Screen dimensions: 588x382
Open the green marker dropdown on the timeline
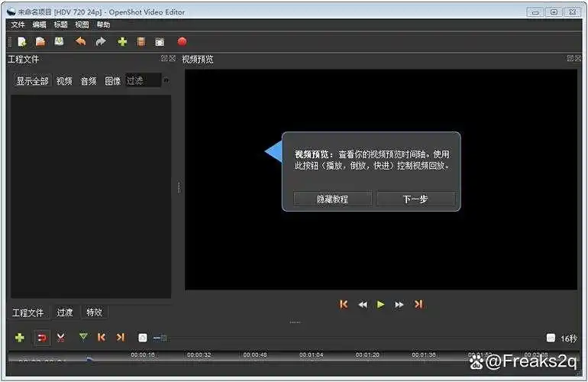[x=83, y=337]
